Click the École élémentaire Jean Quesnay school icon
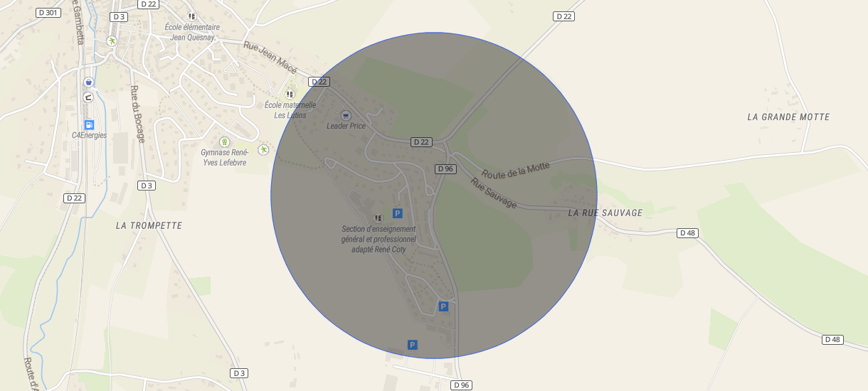 [x=191, y=16]
